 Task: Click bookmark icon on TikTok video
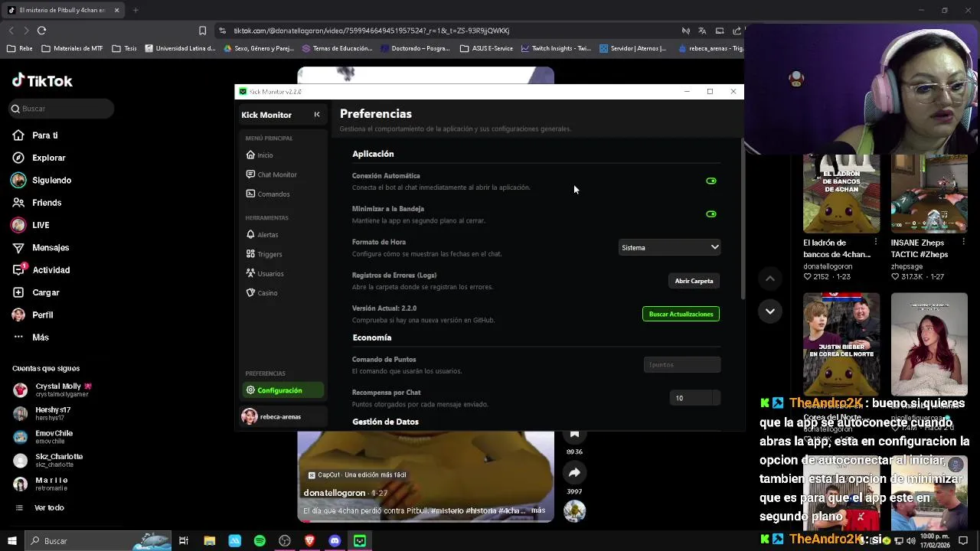pyautogui.click(x=574, y=435)
